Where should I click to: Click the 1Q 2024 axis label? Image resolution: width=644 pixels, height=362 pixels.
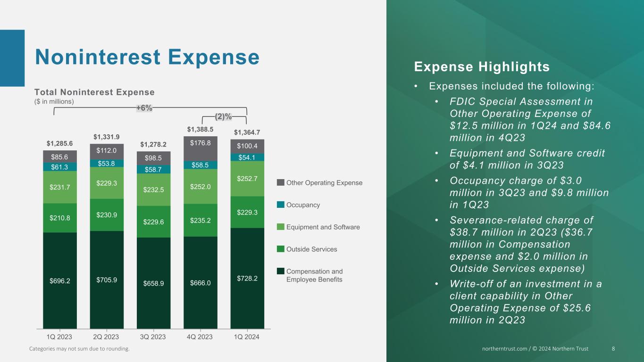(247, 337)
